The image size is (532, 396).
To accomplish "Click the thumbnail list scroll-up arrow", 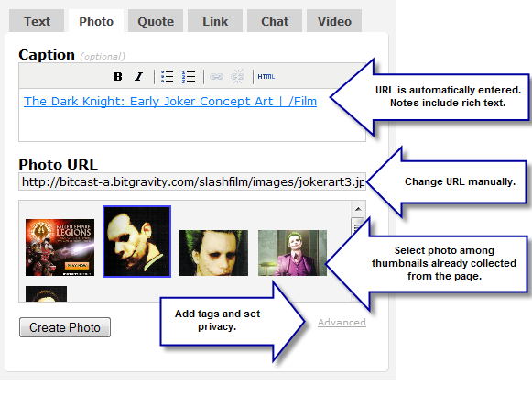I will tap(358, 209).
